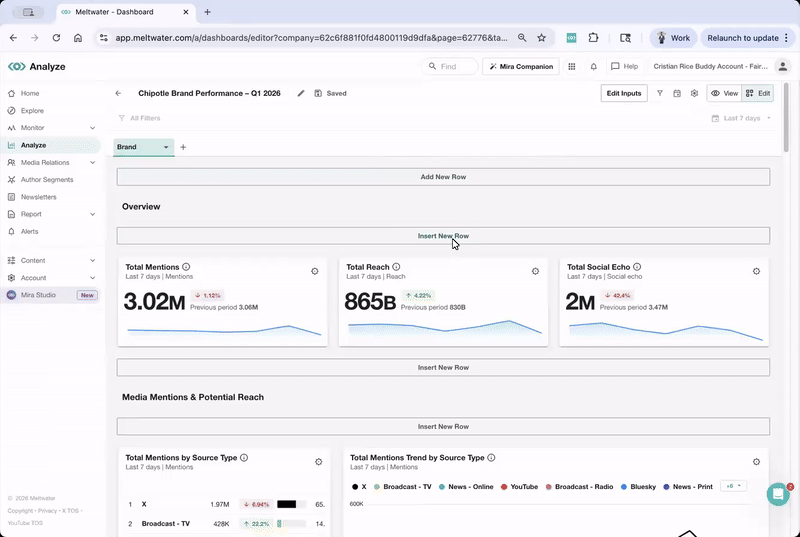Toggle Broadcast - Radio series in legend
Image resolution: width=800 pixels, height=537 pixels.
tap(579, 487)
